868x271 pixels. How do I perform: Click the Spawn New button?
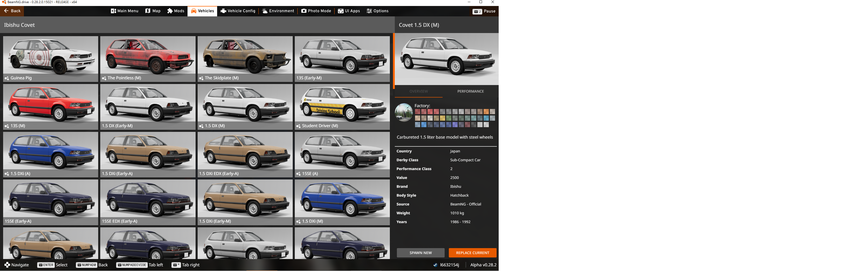[420, 253]
